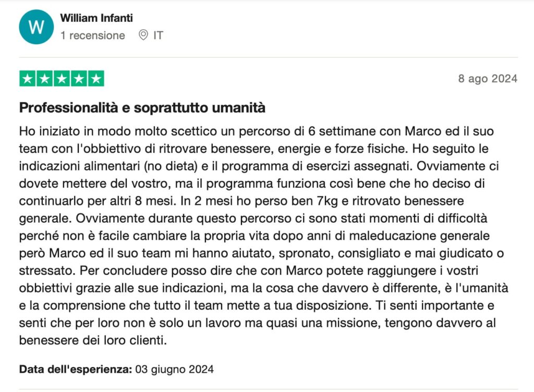Click the fifth green rating star
This screenshot has width=534, height=392.
pyautogui.click(x=96, y=79)
